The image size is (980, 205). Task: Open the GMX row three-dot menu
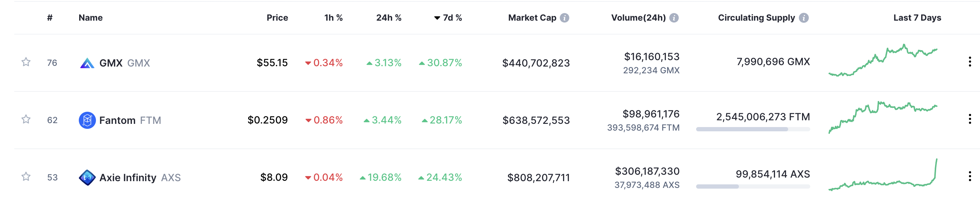pos(969,62)
